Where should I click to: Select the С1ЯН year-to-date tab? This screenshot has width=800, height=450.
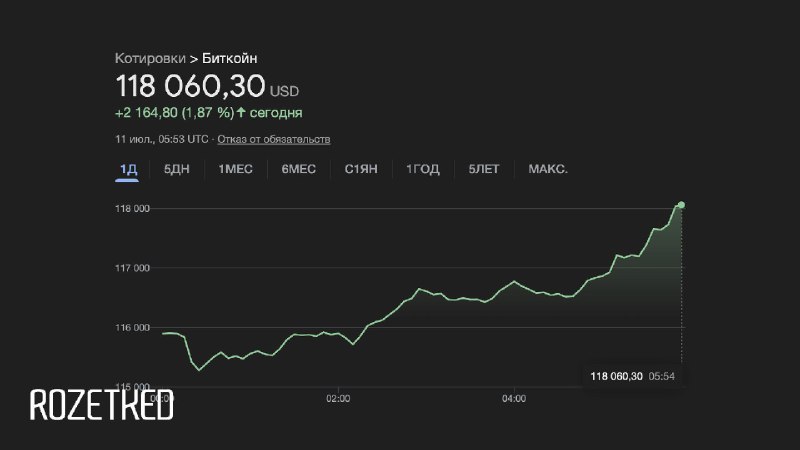(361, 169)
